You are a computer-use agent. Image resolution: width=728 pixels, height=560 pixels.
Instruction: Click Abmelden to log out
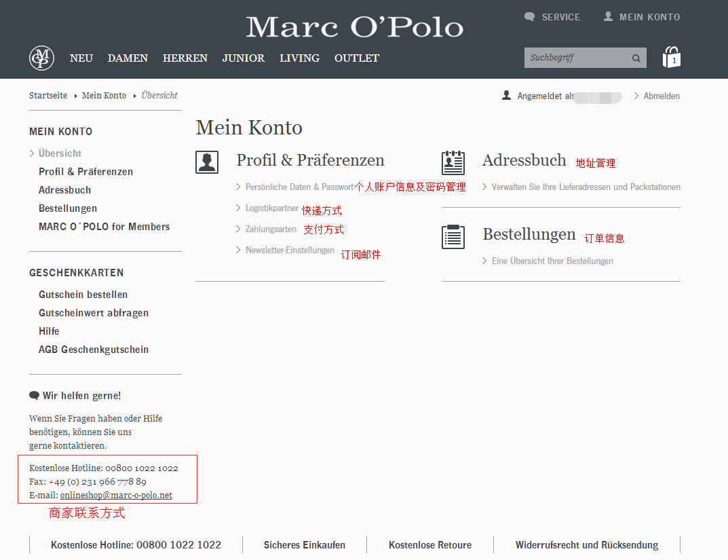click(x=661, y=96)
